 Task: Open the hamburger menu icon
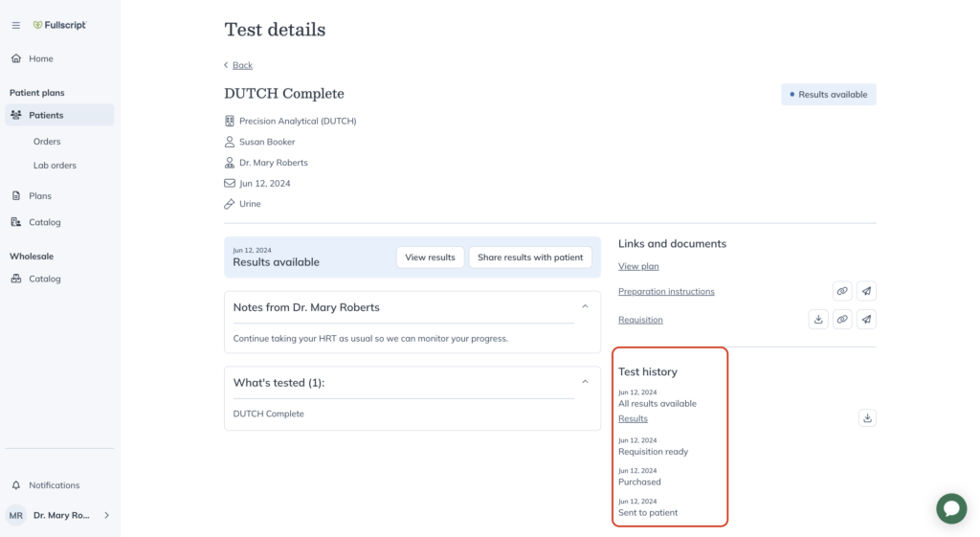pyautogui.click(x=16, y=25)
